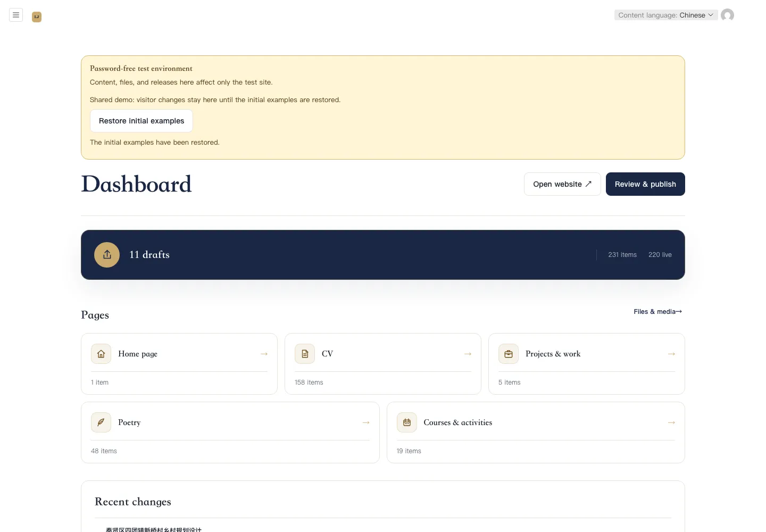Click the '158 items' text

click(309, 383)
